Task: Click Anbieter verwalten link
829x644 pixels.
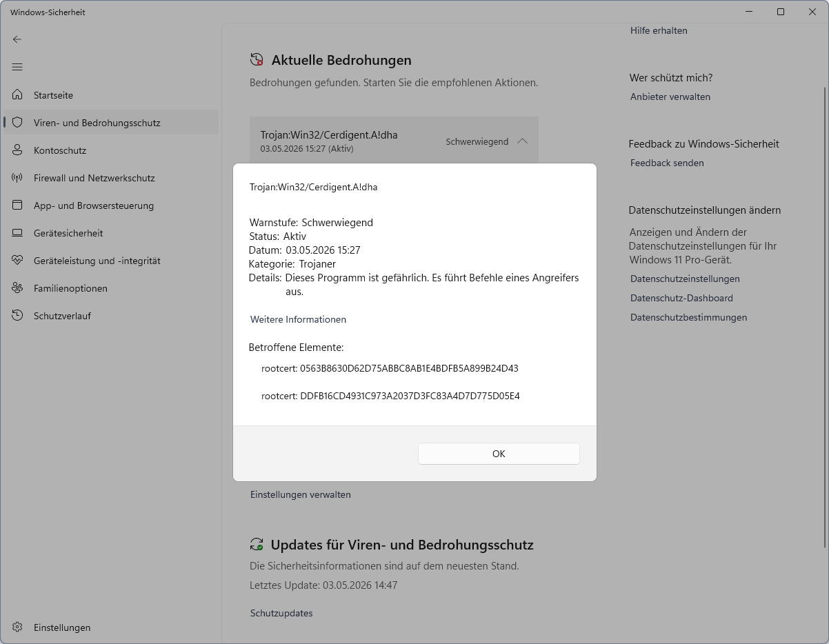Action: (670, 97)
